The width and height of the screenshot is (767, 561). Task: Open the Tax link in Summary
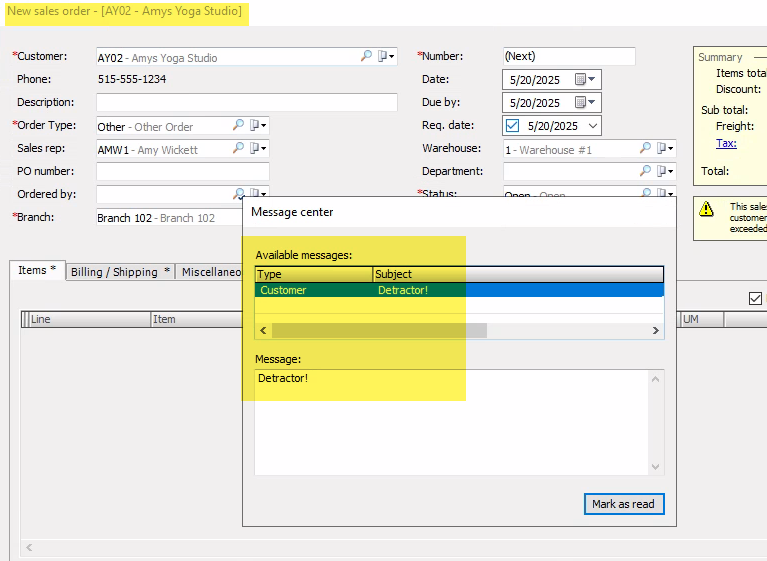pos(726,143)
